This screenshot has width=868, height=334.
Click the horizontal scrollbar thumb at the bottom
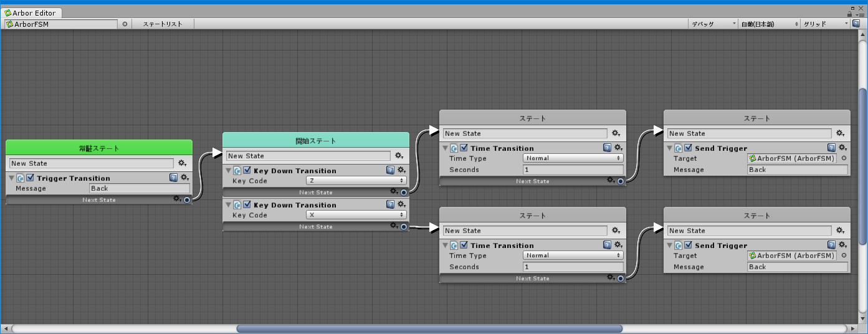tap(429, 328)
